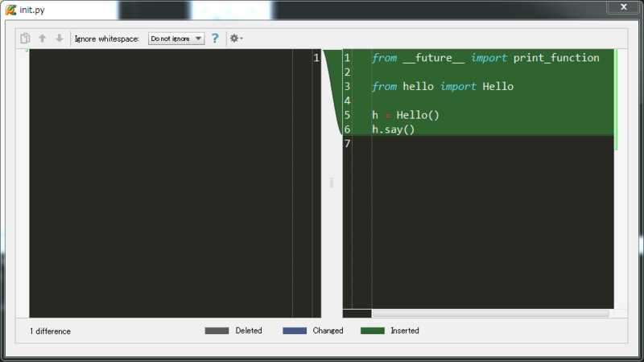Click the 'print_function' text on line 1

(556, 58)
